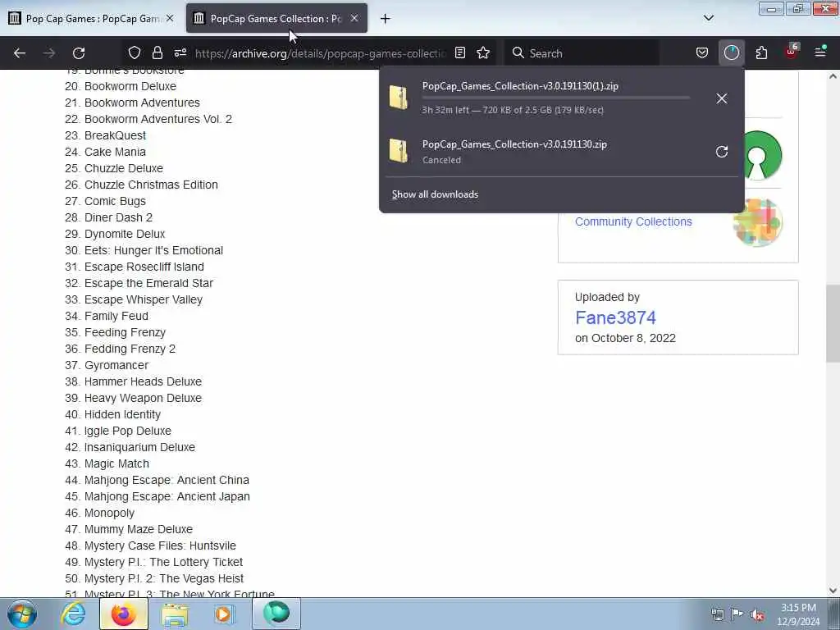Select text 'Diner Dash 2'
The width and height of the screenshot is (840, 630).
click(x=118, y=217)
